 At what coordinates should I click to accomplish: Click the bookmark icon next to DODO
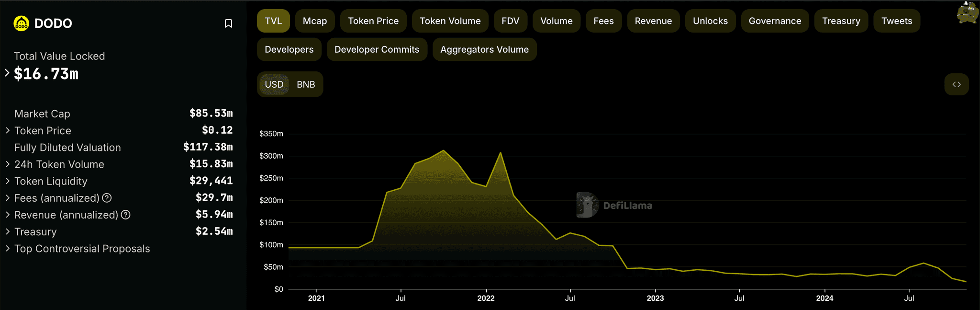click(x=228, y=23)
